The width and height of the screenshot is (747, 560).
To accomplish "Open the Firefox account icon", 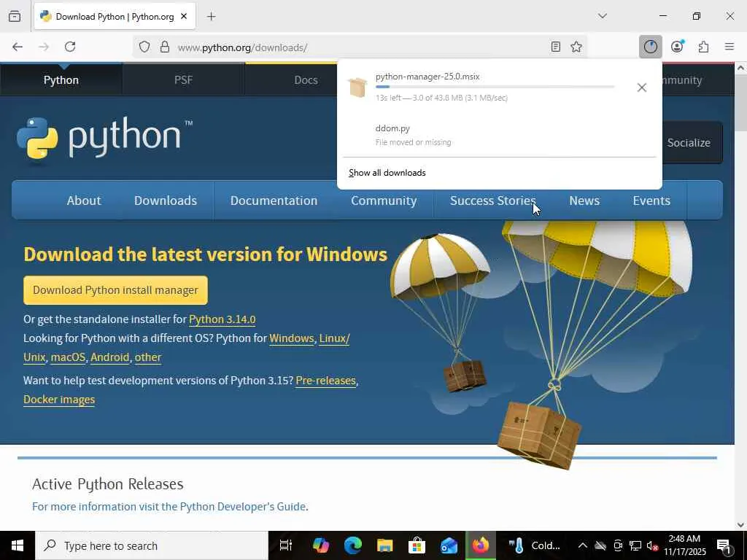I will pos(677,47).
